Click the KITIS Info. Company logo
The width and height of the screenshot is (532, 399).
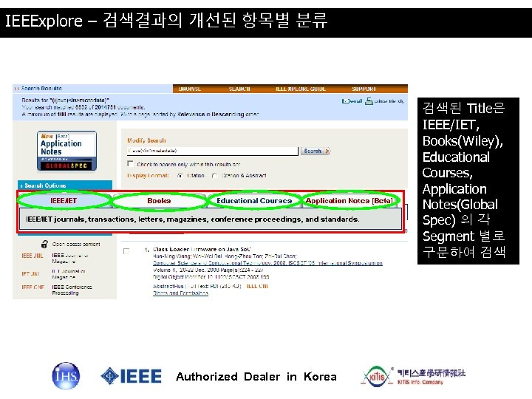point(413,376)
